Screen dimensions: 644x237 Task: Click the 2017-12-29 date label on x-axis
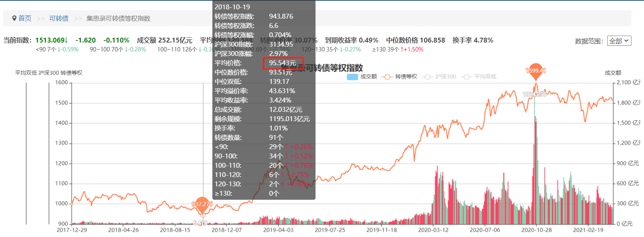[72, 230]
